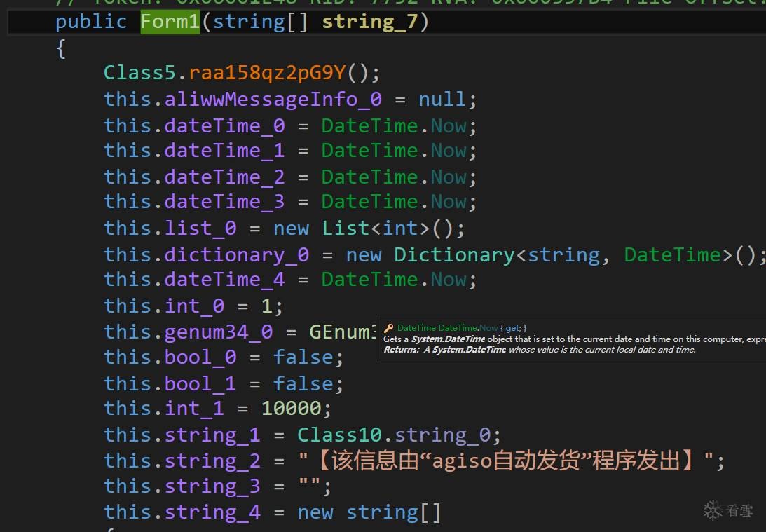Select the string_7 parameter name
The width and height of the screenshot is (766, 532).
tap(369, 22)
